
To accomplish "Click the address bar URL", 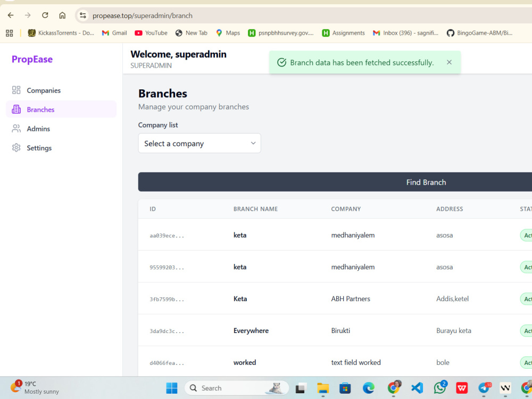I will [143, 15].
